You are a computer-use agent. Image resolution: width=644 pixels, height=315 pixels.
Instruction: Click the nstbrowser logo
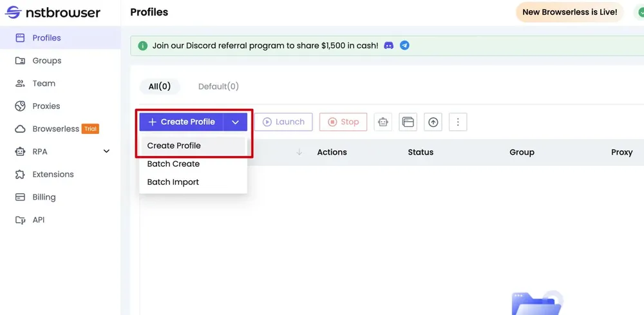(53, 12)
